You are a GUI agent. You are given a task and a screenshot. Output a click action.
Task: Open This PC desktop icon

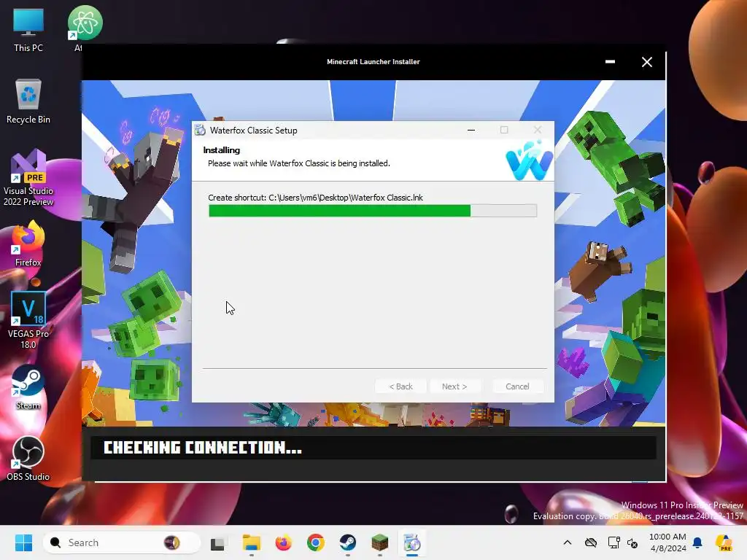pyautogui.click(x=28, y=29)
